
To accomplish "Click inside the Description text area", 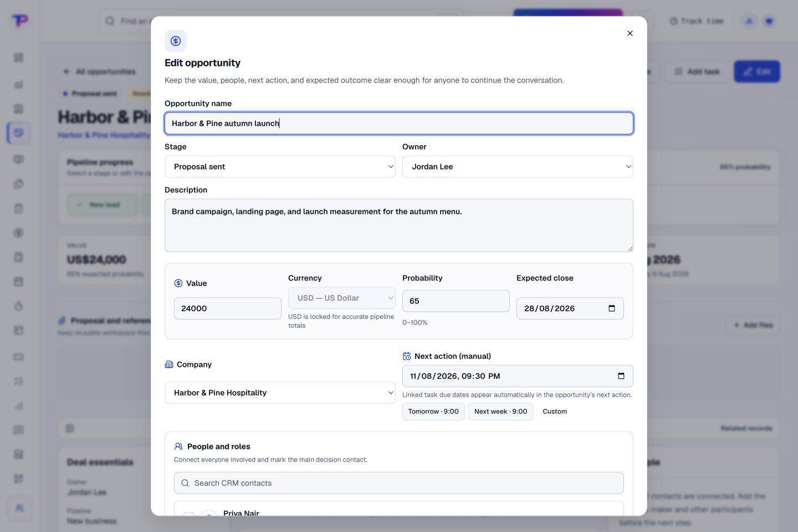I will (x=399, y=226).
